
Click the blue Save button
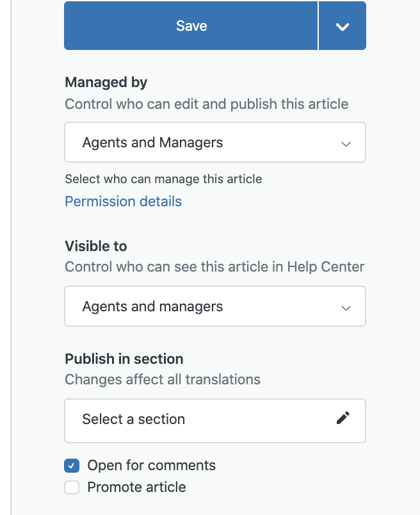[x=191, y=26]
